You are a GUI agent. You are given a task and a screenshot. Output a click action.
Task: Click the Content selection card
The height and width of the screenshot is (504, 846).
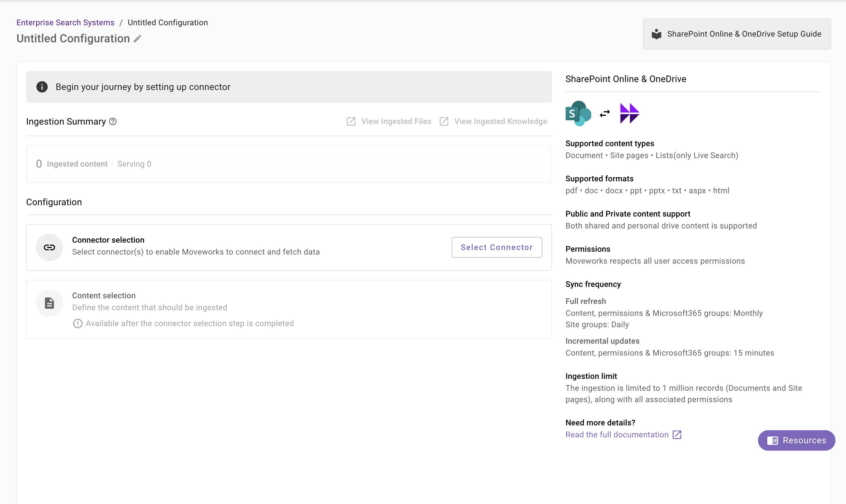[289, 309]
